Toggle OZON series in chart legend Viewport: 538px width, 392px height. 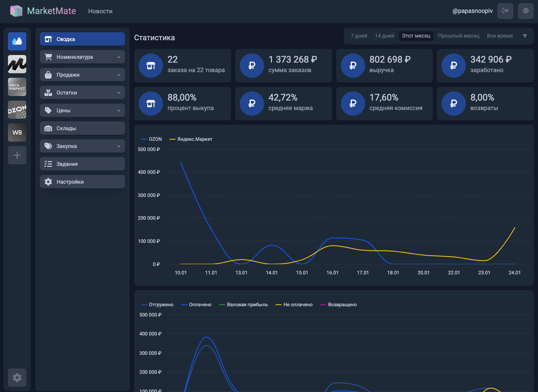[x=152, y=139]
